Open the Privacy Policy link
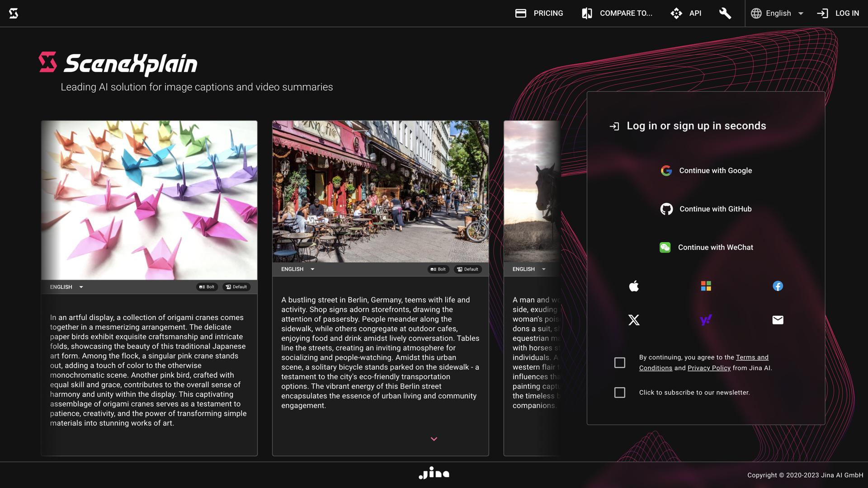 tap(708, 368)
